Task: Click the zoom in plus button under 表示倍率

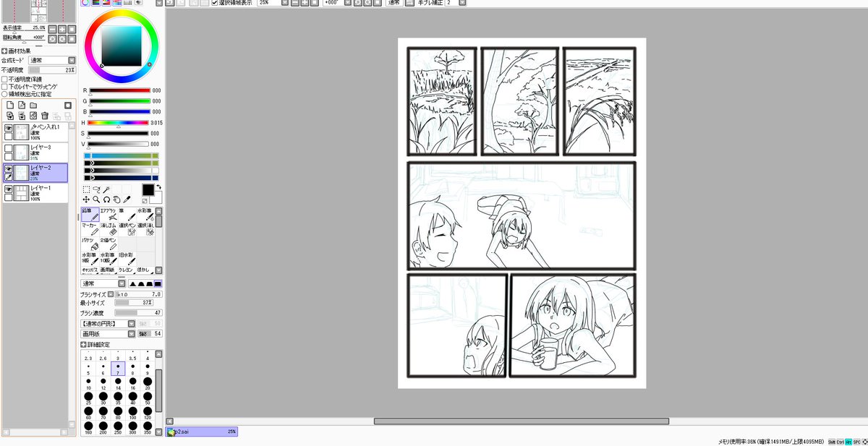Action: [61, 29]
